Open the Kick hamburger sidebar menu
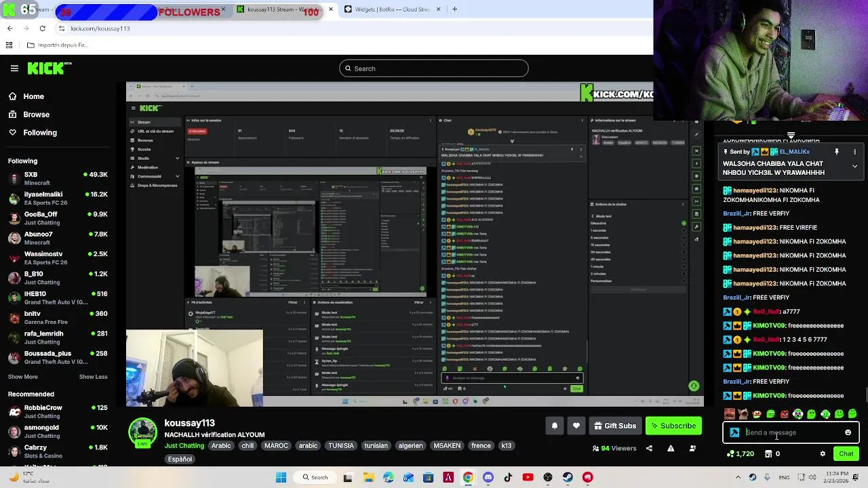Viewport: 868px width, 488px height. [14, 68]
